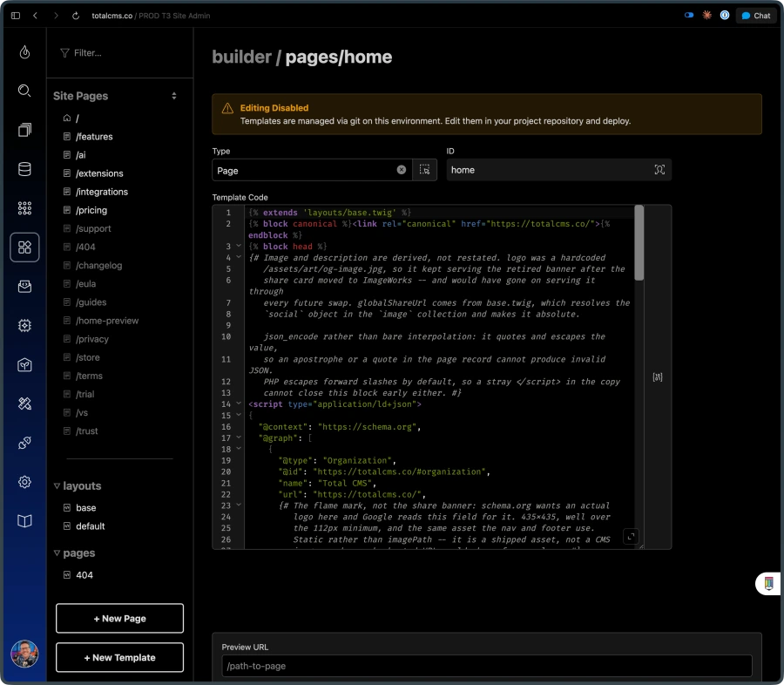
Task: Toggle the browser sidebar panel icon
Action: pyautogui.click(x=16, y=16)
